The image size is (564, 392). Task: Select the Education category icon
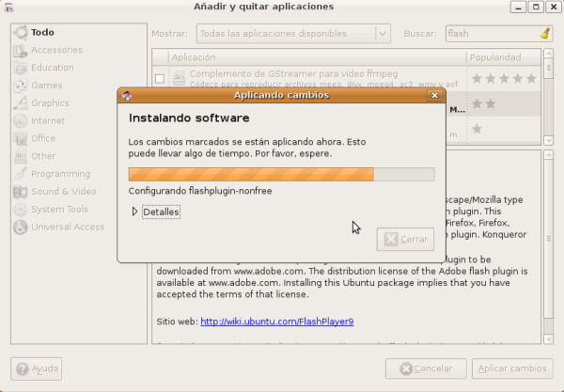click(x=21, y=68)
